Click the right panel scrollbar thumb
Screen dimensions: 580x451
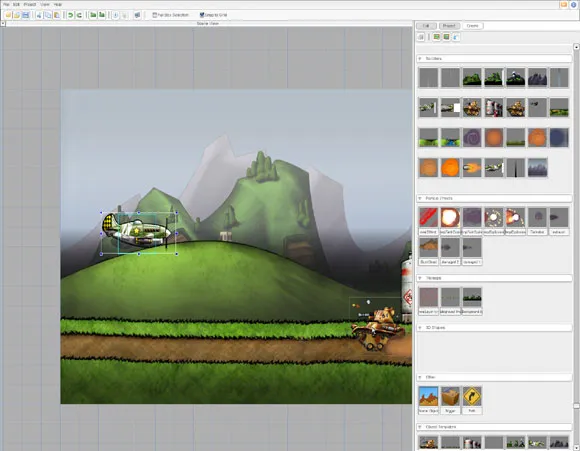(x=576, y=406)
